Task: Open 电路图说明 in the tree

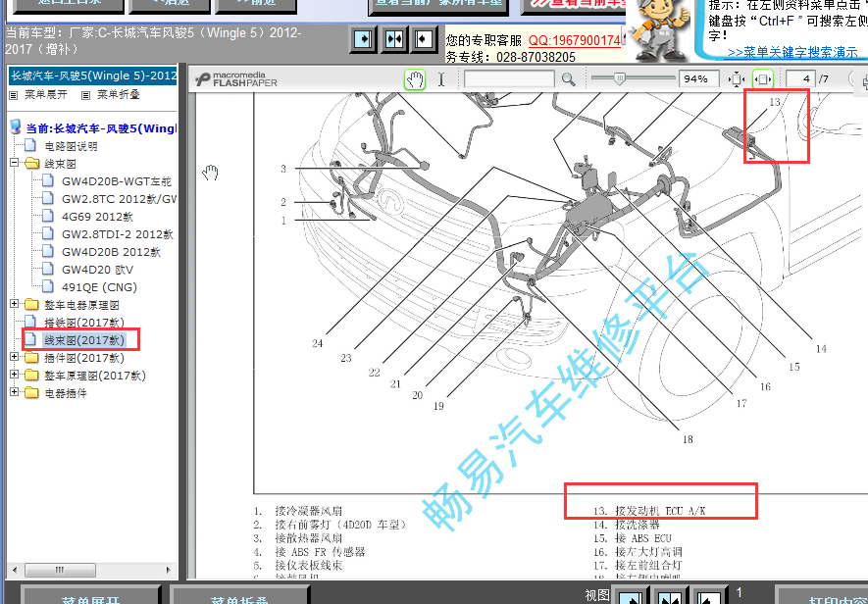Action: 71,146
